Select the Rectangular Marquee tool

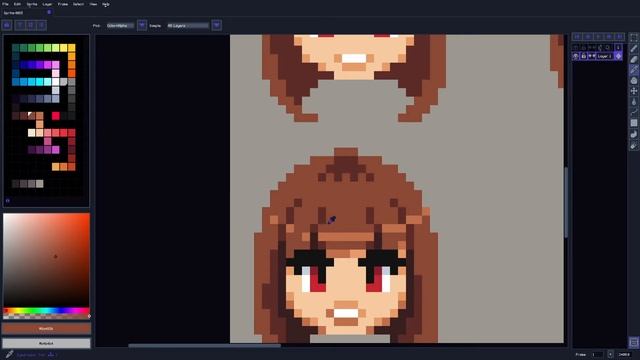634,38
